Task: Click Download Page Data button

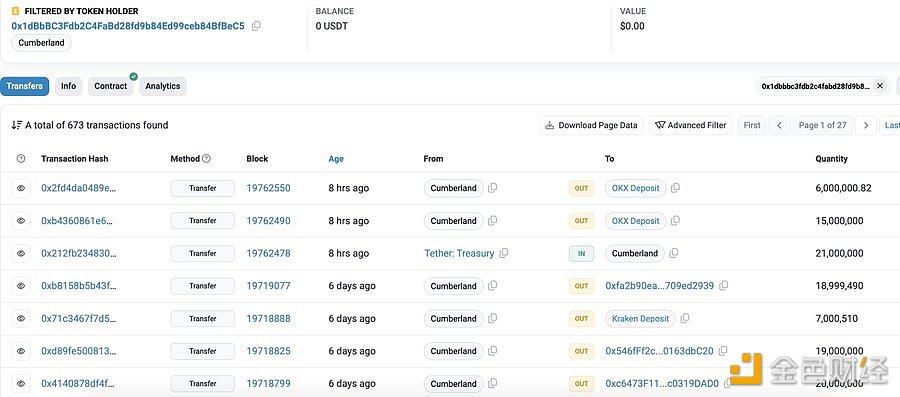Action: (x=591, y=125)
